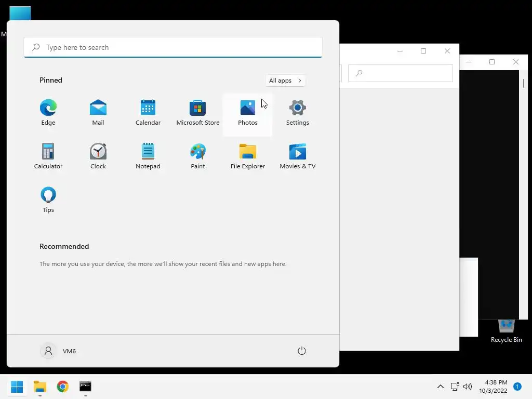
Task: Click the Windows Start button on taskbar
Action: 17,387
